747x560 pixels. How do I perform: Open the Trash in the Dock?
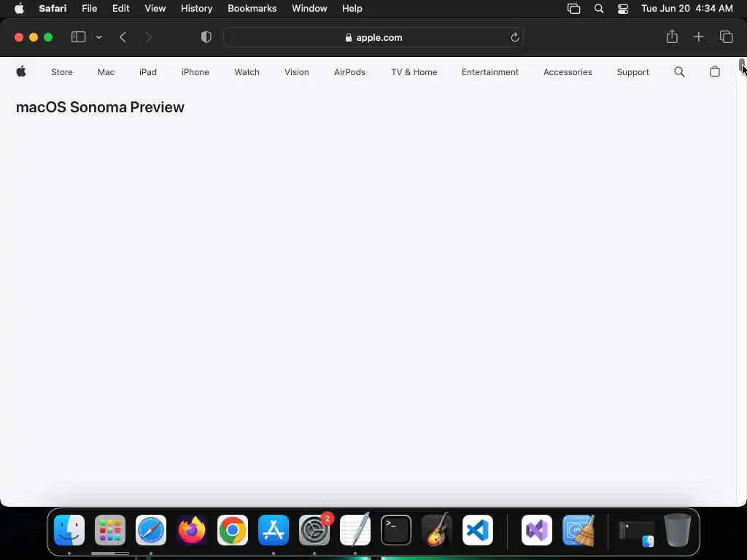pyautogui.click(x=678, y=530)
